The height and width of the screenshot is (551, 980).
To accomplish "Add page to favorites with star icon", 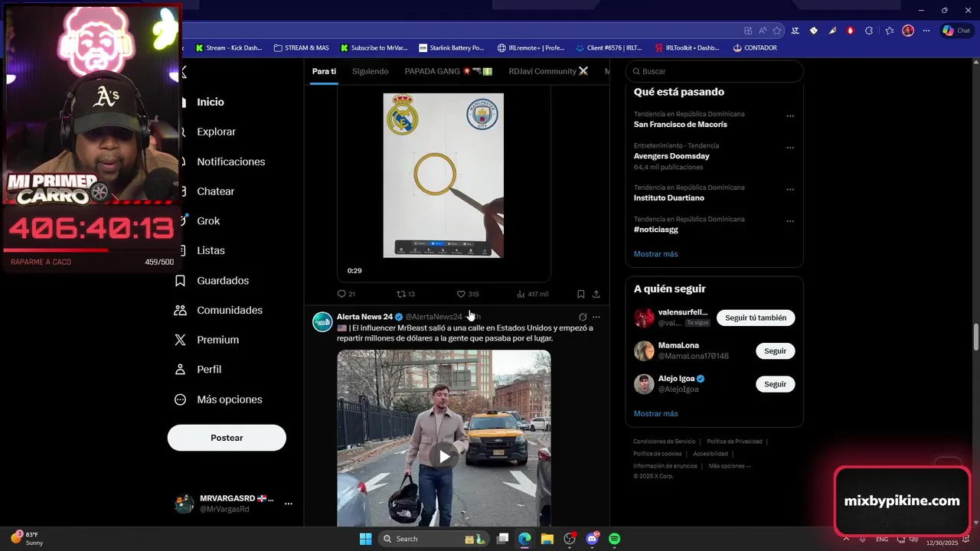I will click(777, 31).
